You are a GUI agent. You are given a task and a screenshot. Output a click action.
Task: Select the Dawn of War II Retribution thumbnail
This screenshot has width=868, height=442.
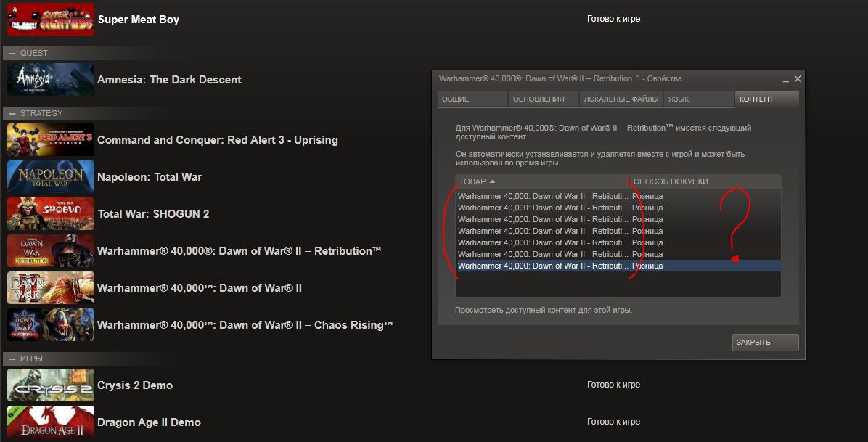pyautogui.click(x=50, y=251)
